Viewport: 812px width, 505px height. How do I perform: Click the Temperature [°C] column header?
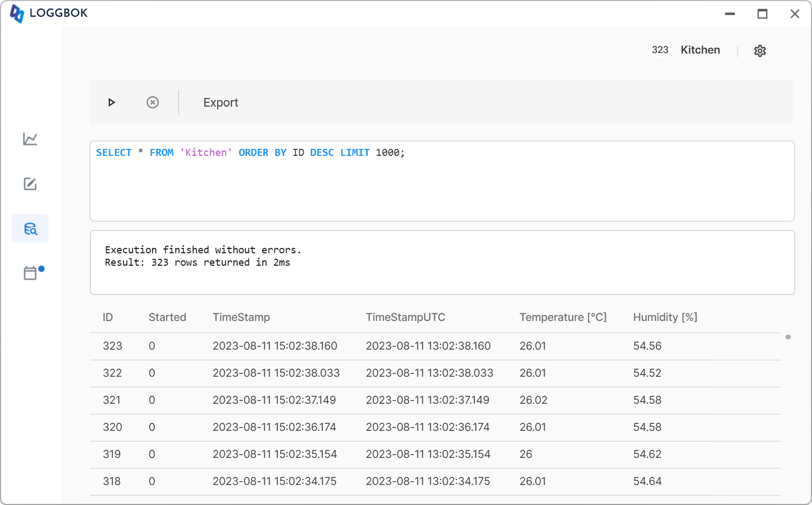[x=562, y=317]
